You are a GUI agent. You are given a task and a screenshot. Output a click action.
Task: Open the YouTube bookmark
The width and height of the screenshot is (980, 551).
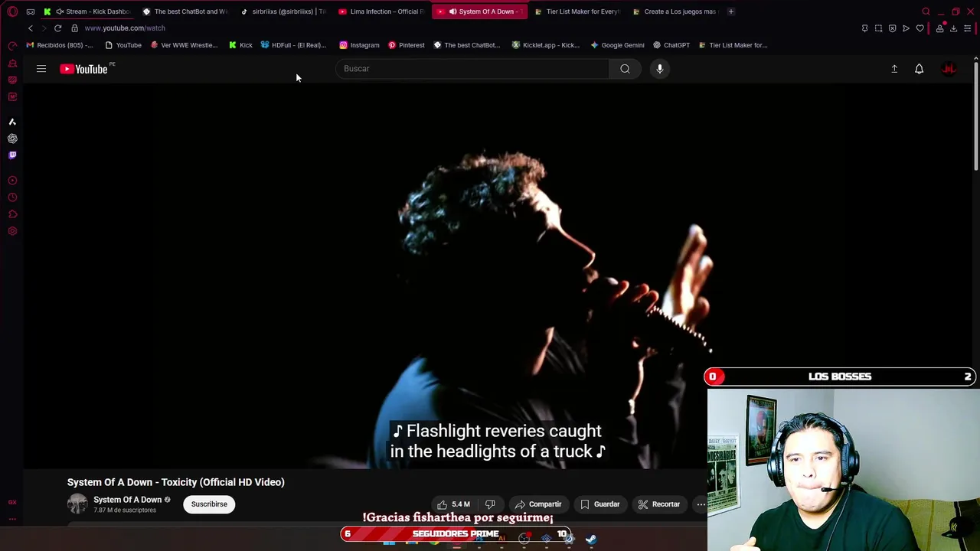pyautogui.click(x=122, y=45)
